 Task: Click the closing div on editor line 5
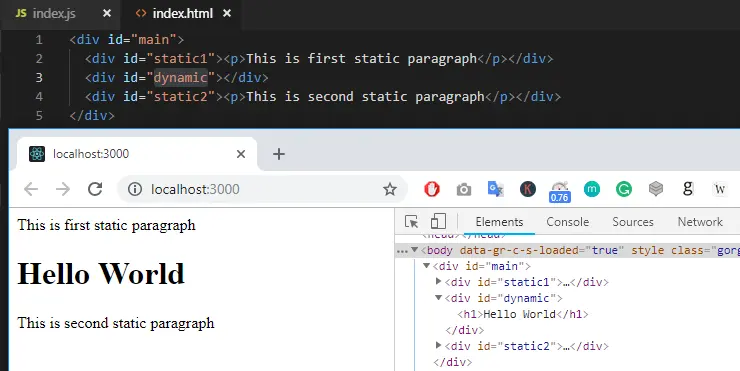click(92, 116)
